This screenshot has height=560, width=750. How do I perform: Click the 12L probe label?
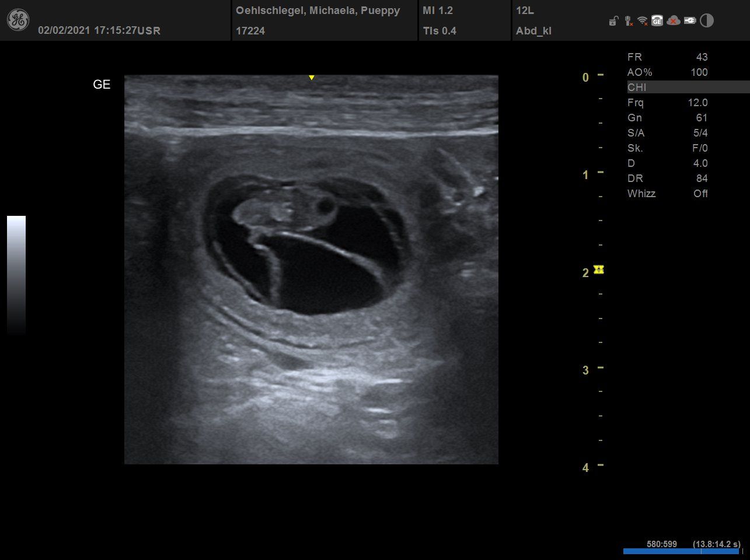[525, 10]
